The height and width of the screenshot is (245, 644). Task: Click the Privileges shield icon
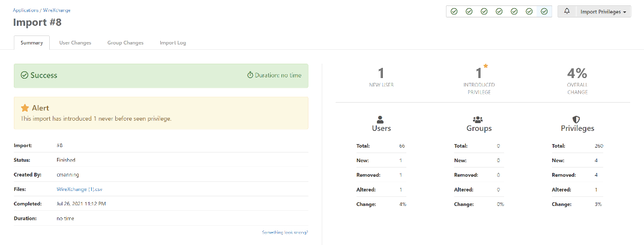pyautogui.click(x=576, y=119)
